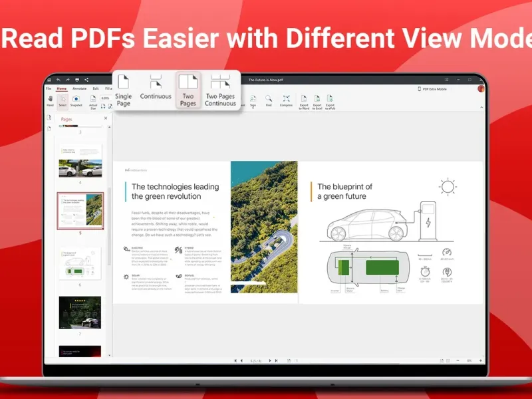Pick Two Pages Continuous view mode
Image resolution: width=532 pixels, height=399 pixels.
click(220, 90)
